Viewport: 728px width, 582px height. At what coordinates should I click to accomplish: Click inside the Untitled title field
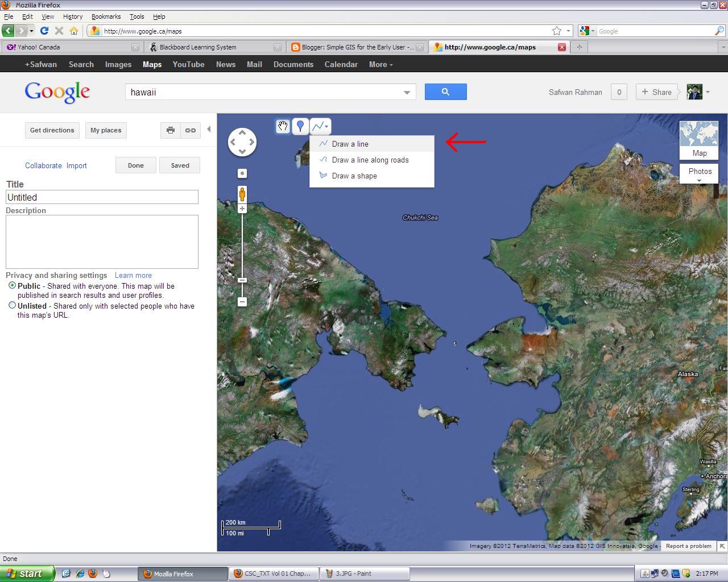(x=101, y=197)
